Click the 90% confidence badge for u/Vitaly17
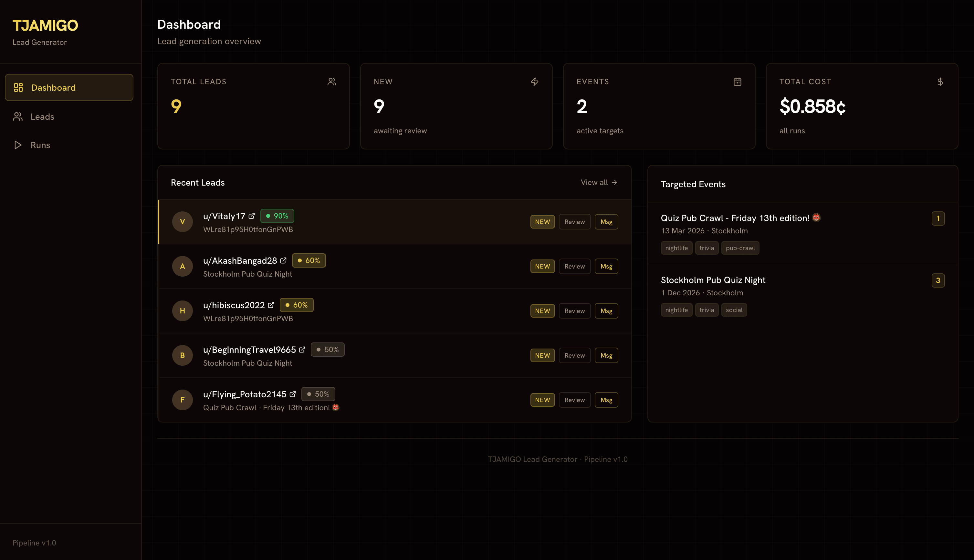Screen dimensions: 974x560 277,216
